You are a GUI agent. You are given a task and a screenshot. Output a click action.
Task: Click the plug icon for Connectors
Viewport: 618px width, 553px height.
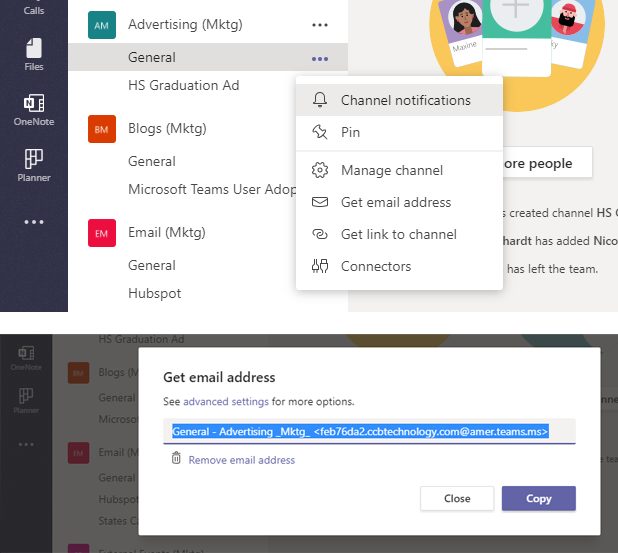tap(320, 266)
